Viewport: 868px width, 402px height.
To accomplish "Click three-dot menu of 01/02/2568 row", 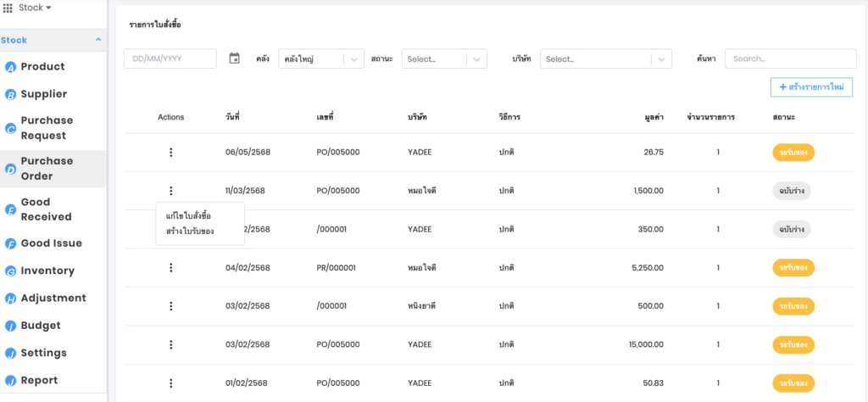I will (170, 383).
